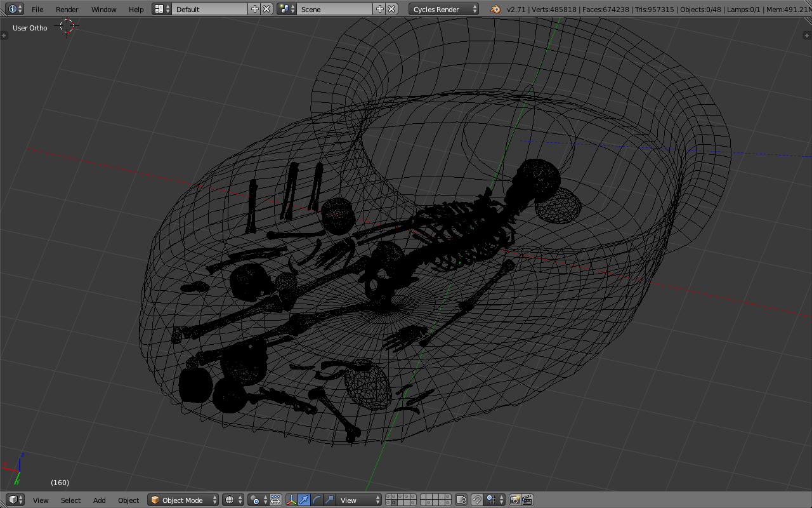The image size is (812, 508).
Task: Delete the Default screen layout
Action: [x=267, y=9]
